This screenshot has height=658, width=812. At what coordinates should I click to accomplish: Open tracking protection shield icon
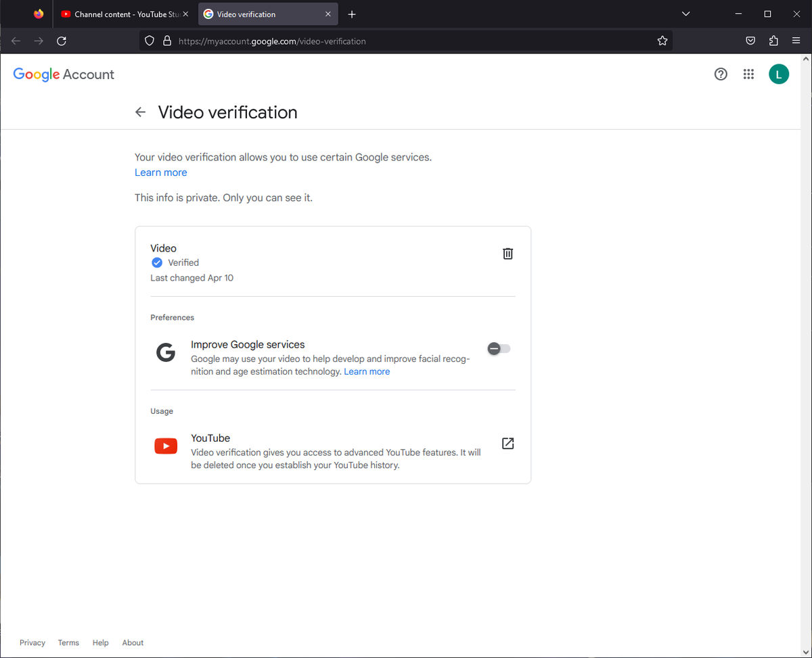click(x=151, y=41)
